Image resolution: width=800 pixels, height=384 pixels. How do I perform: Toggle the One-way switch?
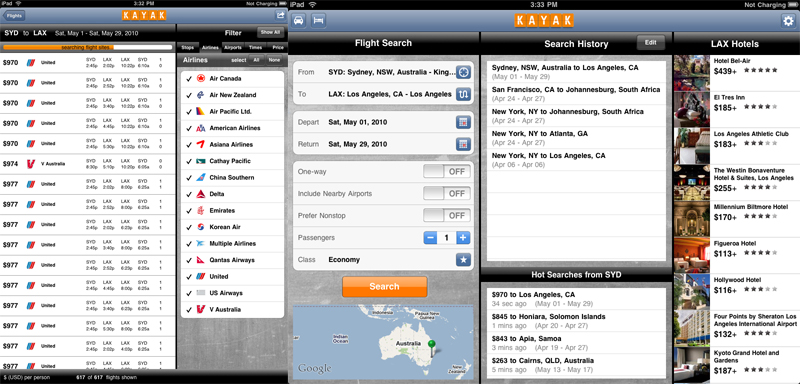tap(447, 171)
